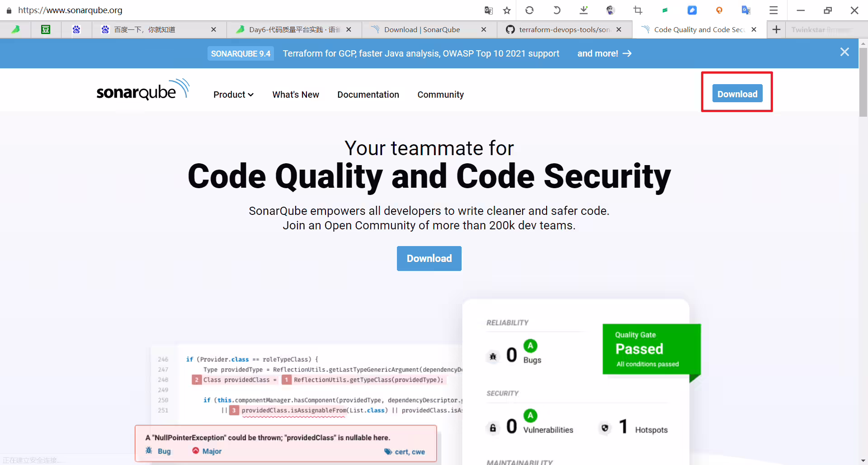
Task: Click the page vertical scrollbar thumb
Action: pyautogui.click(x=863, y=81)
